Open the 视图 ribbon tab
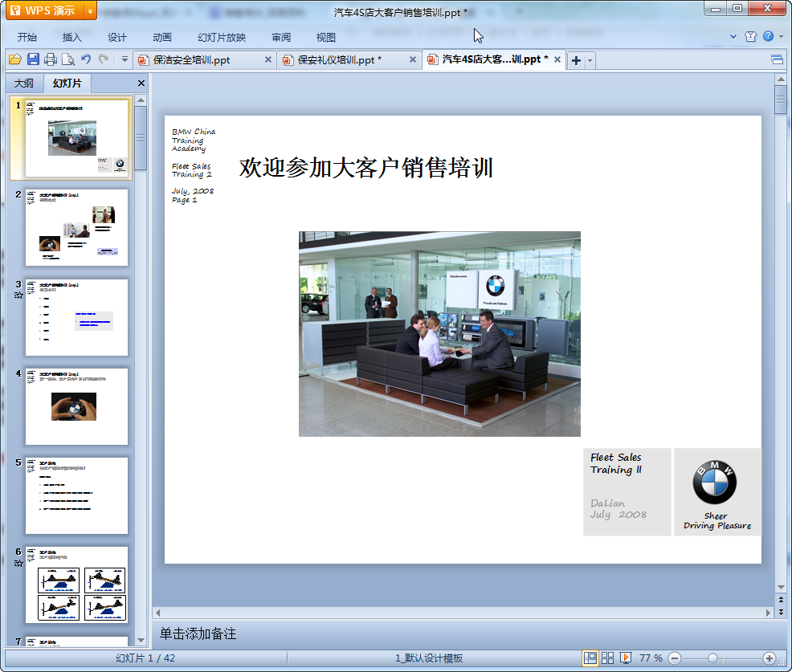This screenshot has height=672, width=792. (326, 38)
